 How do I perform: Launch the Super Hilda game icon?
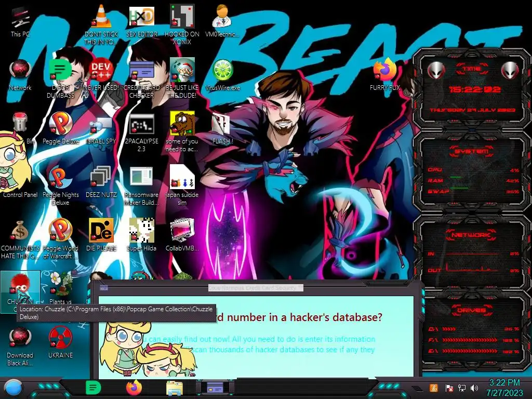tap(142, 235)
